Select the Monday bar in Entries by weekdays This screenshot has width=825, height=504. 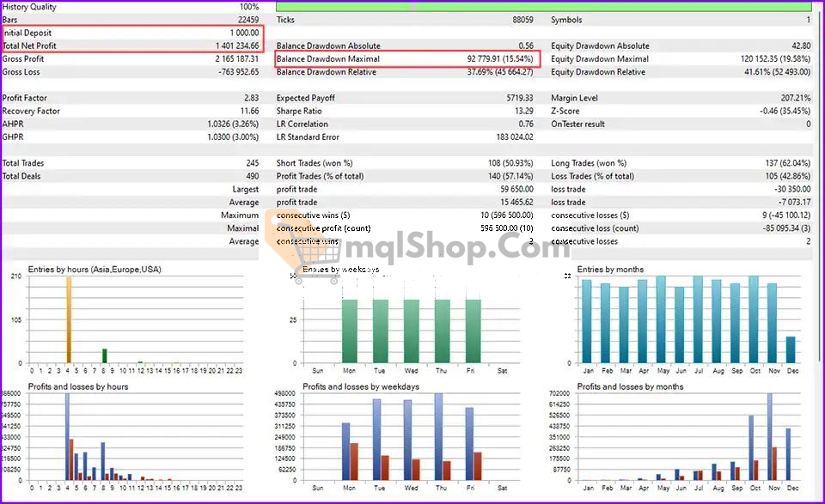pos(350,331)
